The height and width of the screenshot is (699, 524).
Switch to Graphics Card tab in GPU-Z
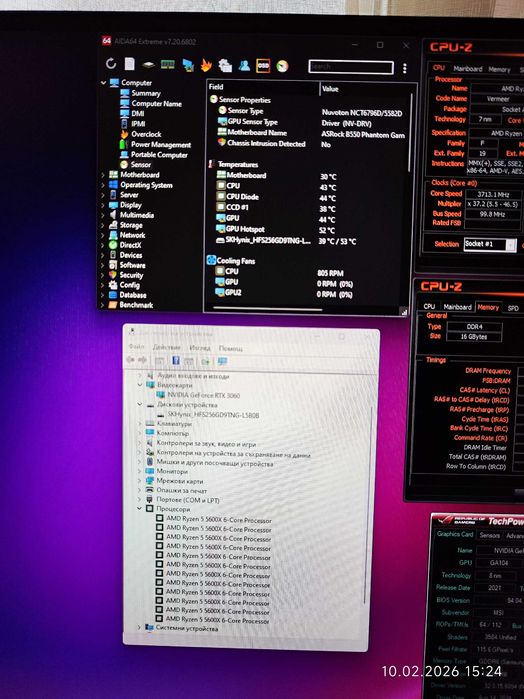[455, 534]
